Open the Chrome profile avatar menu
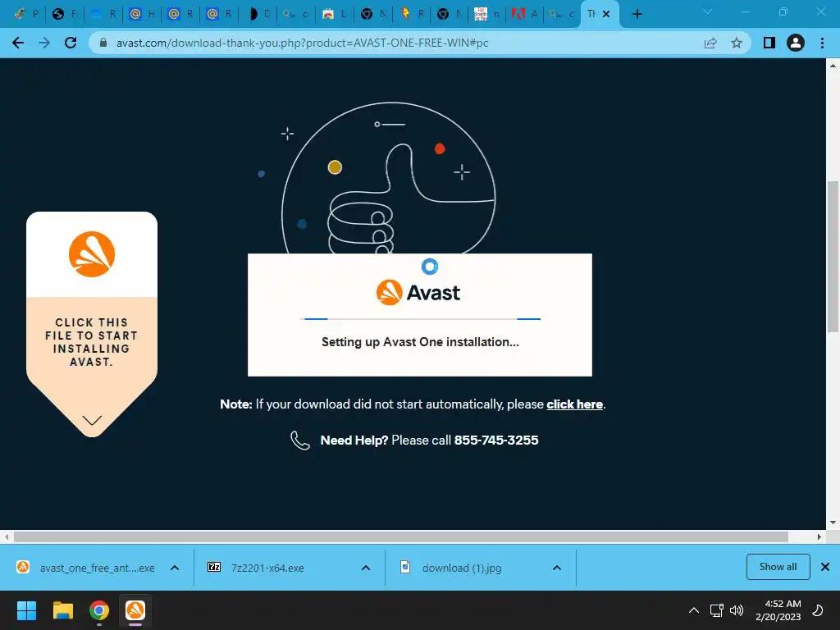The width and height of the screenshot is (840, 630). click(796, 43)
